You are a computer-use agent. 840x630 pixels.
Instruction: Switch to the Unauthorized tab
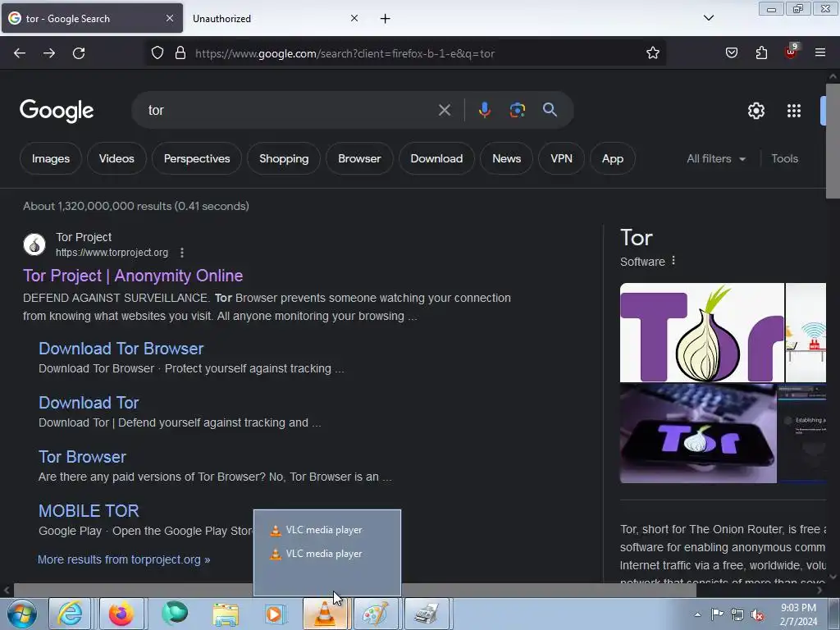tap(276, 19)
